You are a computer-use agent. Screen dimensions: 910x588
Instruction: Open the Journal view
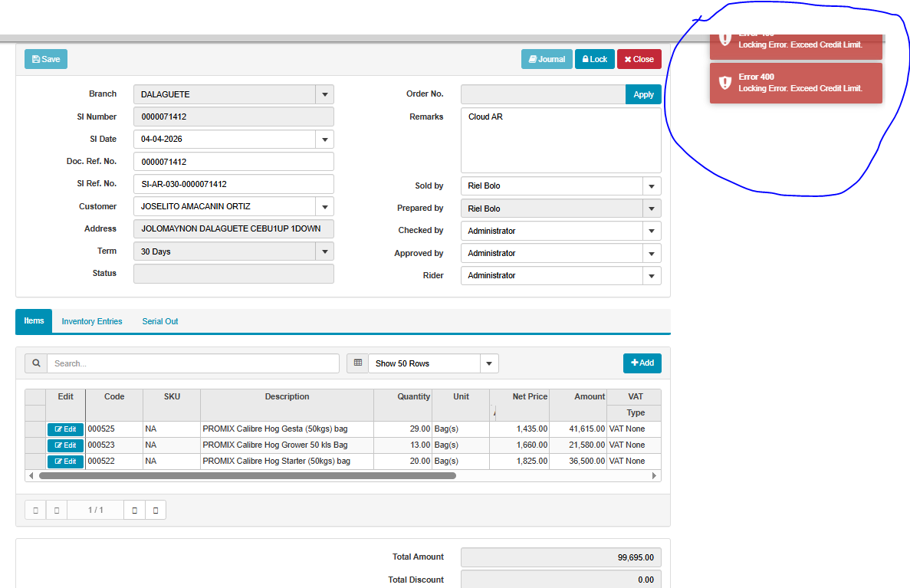tap(547, 59)
